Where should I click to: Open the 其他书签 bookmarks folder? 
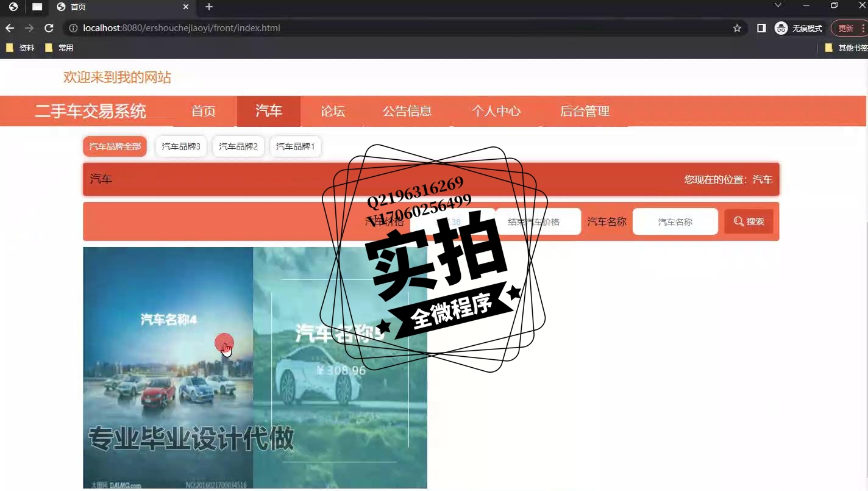[x=846, y=48]
